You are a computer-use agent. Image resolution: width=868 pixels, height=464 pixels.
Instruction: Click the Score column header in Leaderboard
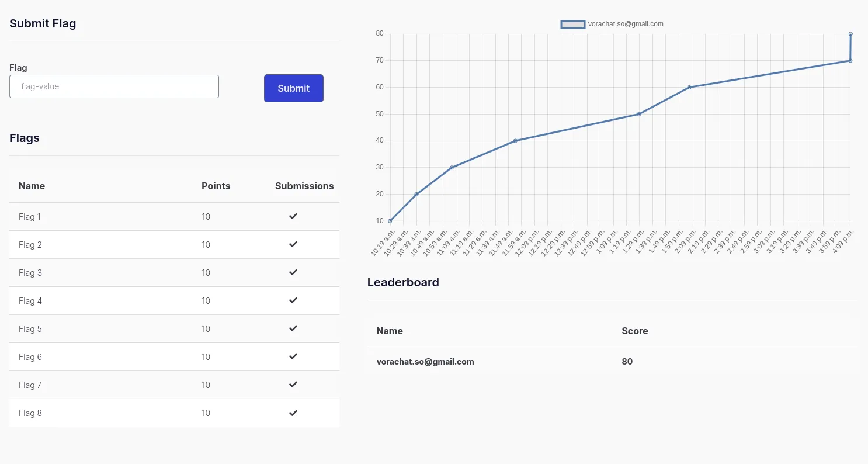click(634, 331)
